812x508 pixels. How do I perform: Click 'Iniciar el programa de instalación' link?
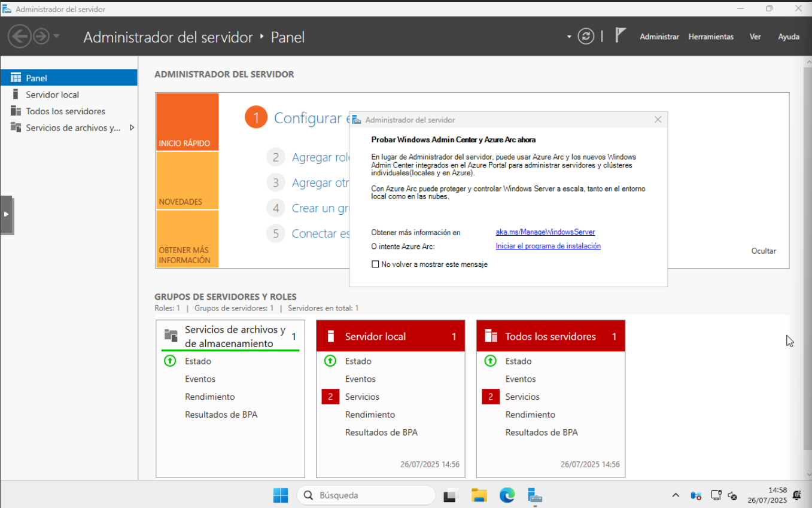click(548, 246)
